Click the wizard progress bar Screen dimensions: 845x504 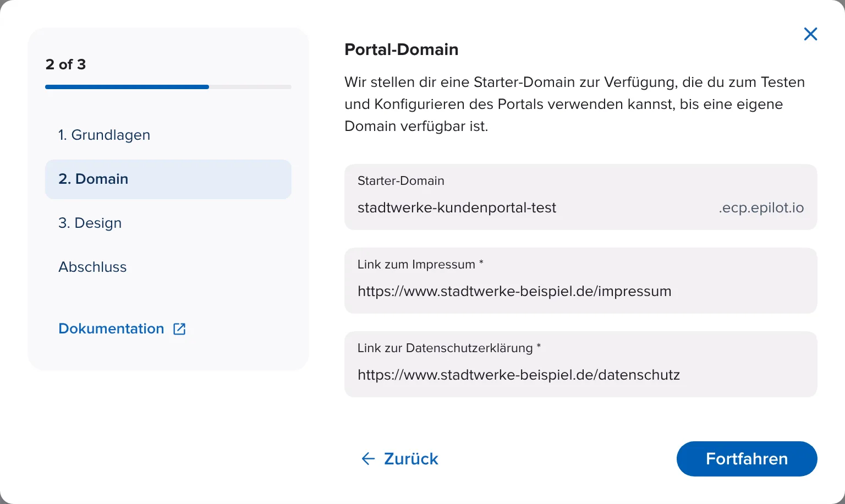click(x=168, y=87)
